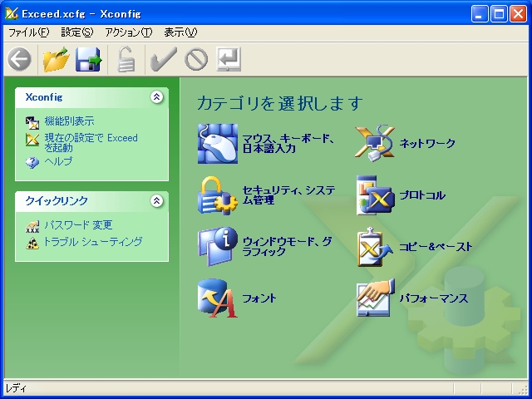This screenshot has height=399, width=532.
Task: Close the Xconfig window
Action: coord(519,14)
